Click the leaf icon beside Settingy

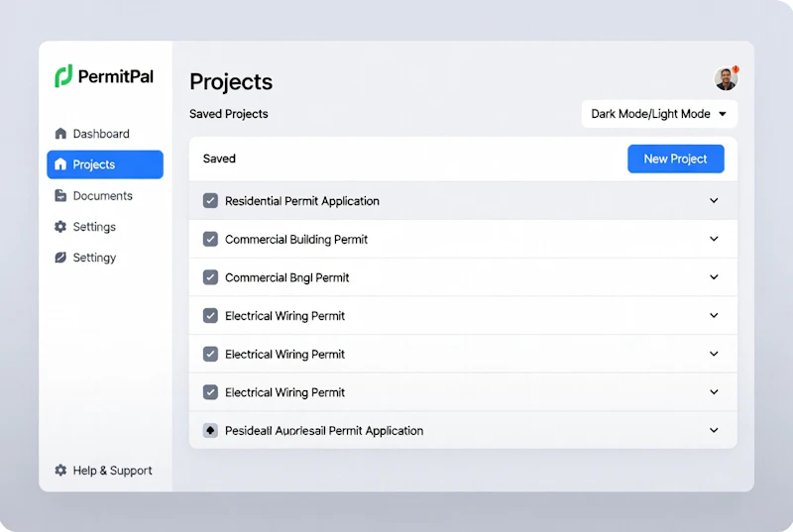tap(60, 258)
